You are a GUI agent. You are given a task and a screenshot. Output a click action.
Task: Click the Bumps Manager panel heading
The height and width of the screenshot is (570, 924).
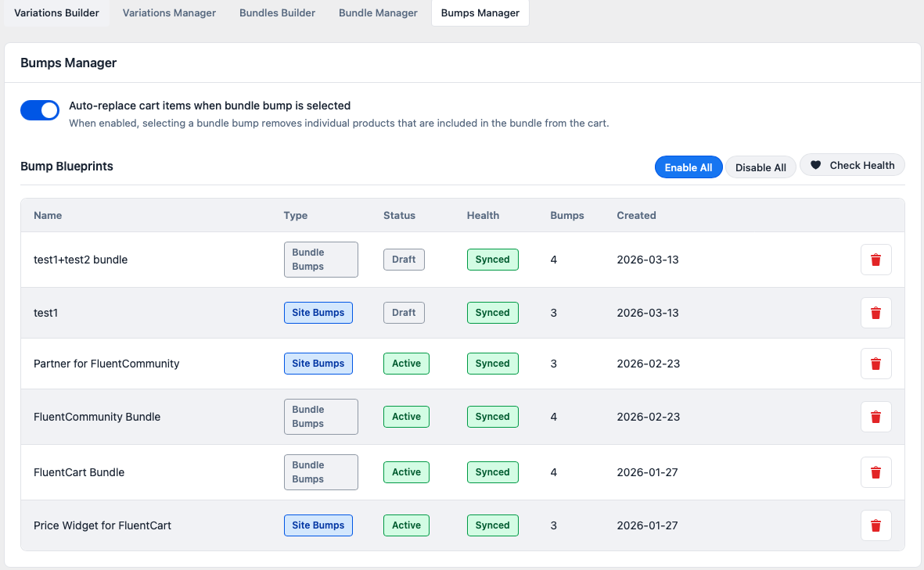coord(68,63)
